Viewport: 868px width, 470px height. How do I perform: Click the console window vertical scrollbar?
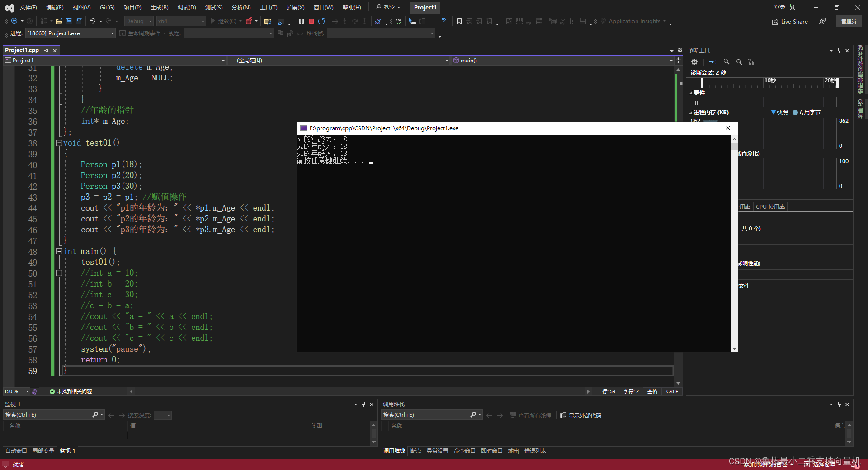click(x=734, y=244)
